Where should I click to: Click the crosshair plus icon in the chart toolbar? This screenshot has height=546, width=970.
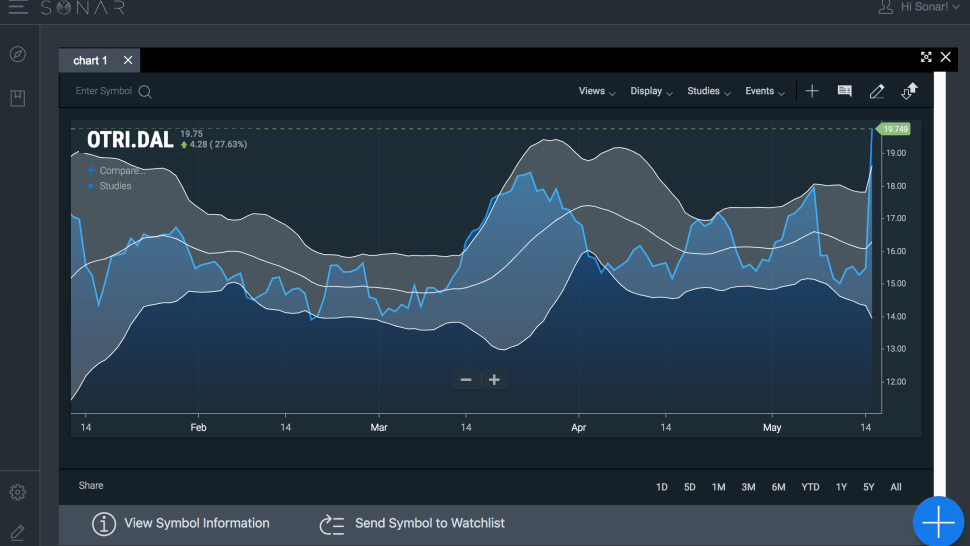coord(812,92)
